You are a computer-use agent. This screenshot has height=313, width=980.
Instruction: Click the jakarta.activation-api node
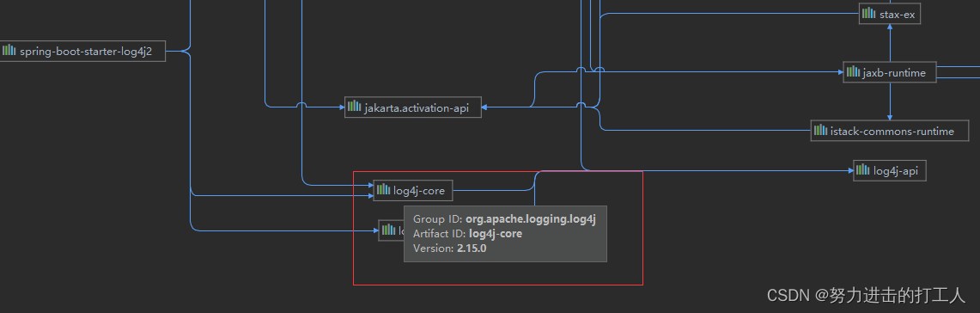pyautogui.click(x=413, y=107)
